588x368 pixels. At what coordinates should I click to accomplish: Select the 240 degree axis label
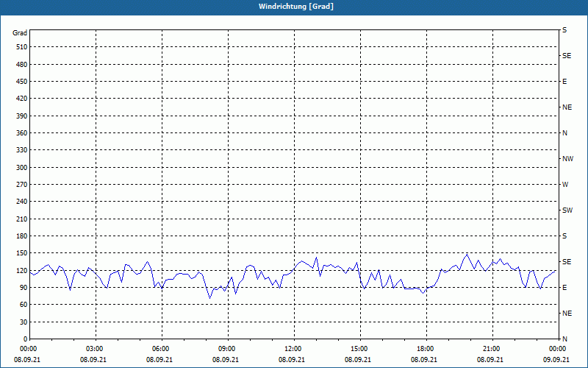(x=22, y=201)
